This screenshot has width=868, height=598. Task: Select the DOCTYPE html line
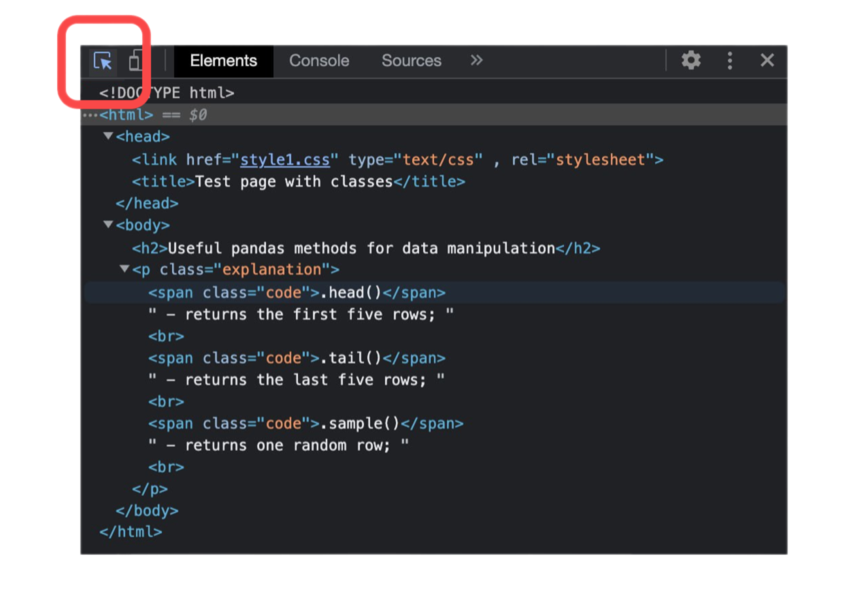tap(167, 93)
